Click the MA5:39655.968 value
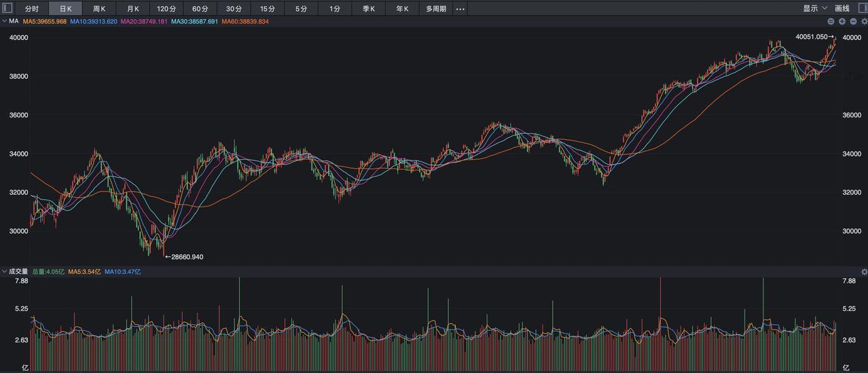Viewport: 868px width, 373px height. pyautogui.click(x=45, y=22)
